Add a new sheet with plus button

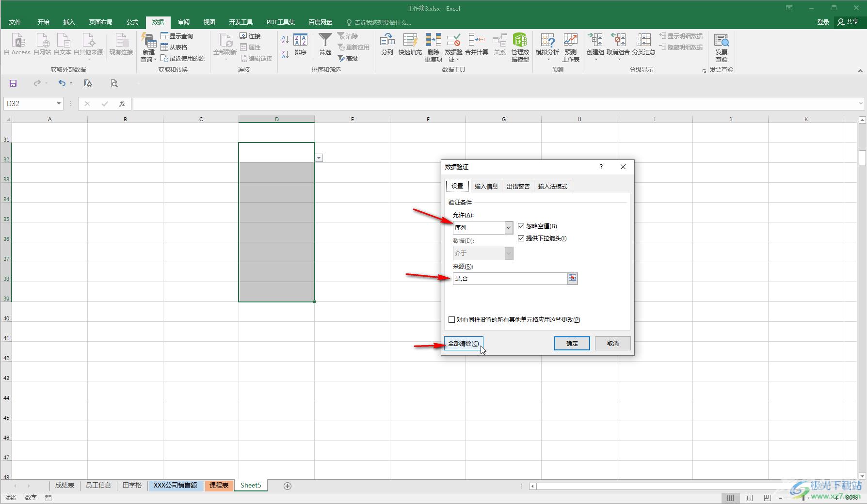pos(288,486)
